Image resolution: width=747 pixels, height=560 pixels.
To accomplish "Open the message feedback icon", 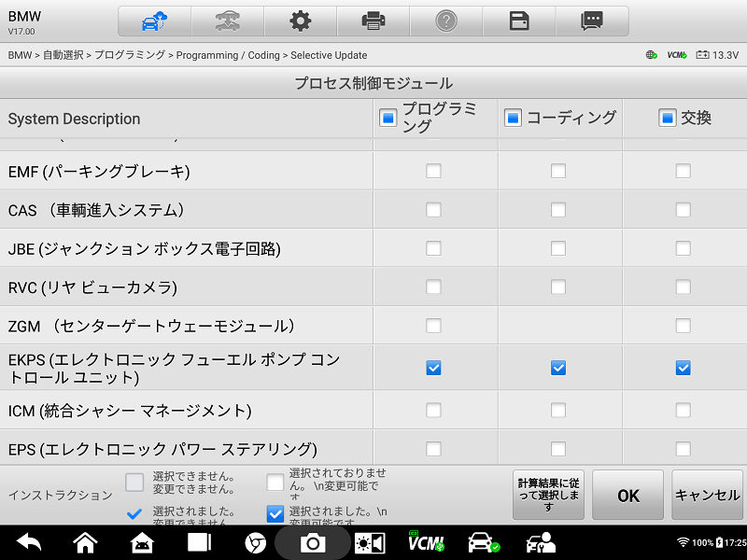I will (592, 21).
